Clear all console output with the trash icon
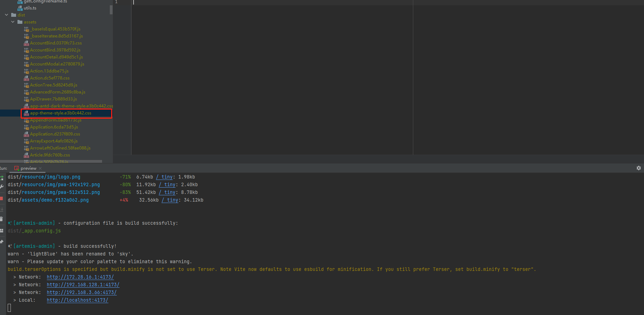Viewport: 644px width, 315px height. tap(2, 219)
